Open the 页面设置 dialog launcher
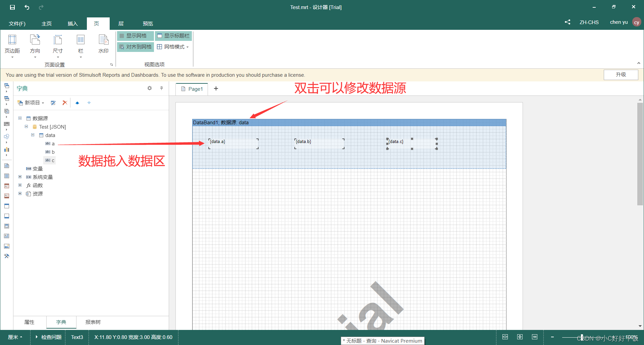The height and width of the screenshot is (345, 644). click(x=111, y=65)
